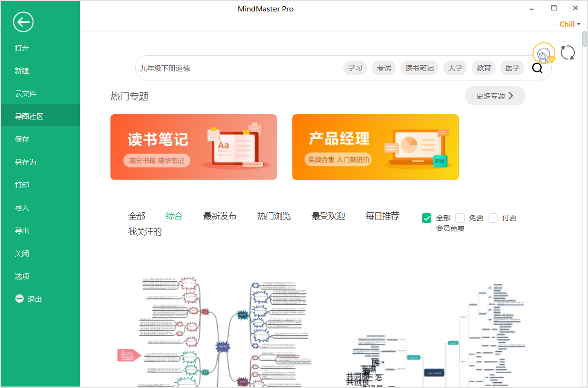The width and height of the screenshot is (588, 388).
Task: Open 导入 in the sidebar
Action: 40,208
